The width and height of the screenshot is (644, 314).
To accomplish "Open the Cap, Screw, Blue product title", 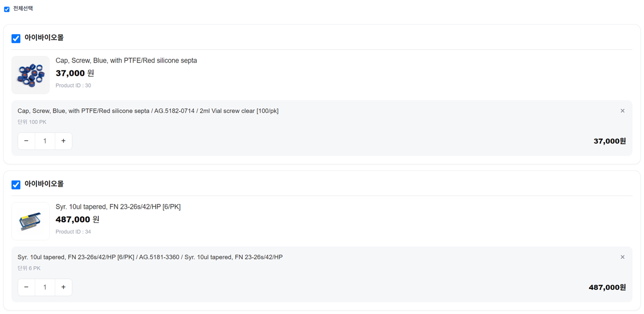I will pyautogui.click(x=126, y=60).
